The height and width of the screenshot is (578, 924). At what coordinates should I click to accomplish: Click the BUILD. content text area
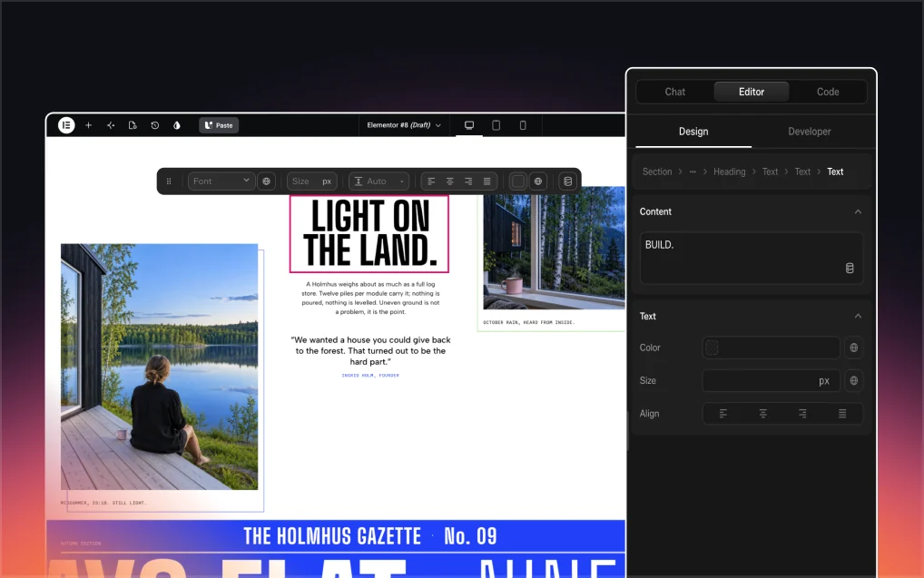pos(752,258)
